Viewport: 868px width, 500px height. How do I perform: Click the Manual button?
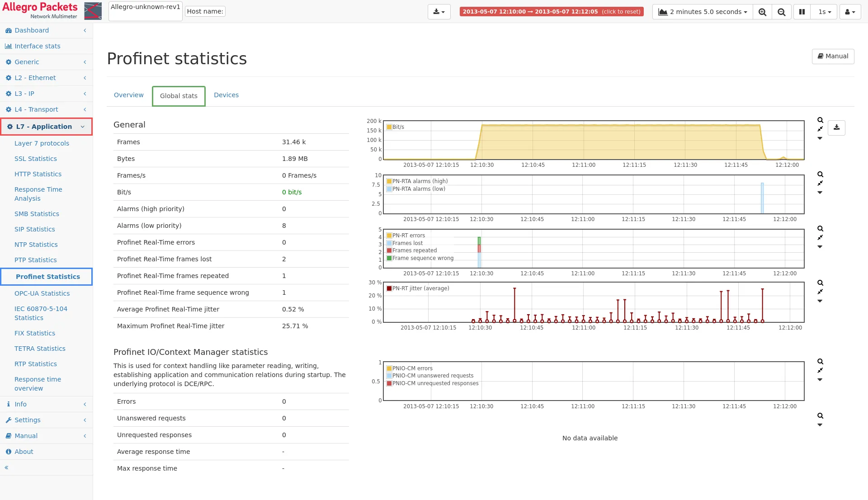[833, 56]
